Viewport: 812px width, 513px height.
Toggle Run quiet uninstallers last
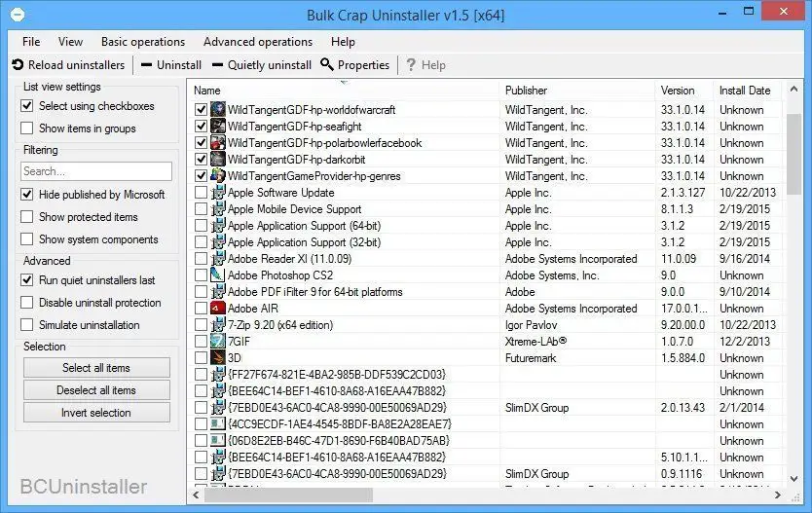click(27, 280)
